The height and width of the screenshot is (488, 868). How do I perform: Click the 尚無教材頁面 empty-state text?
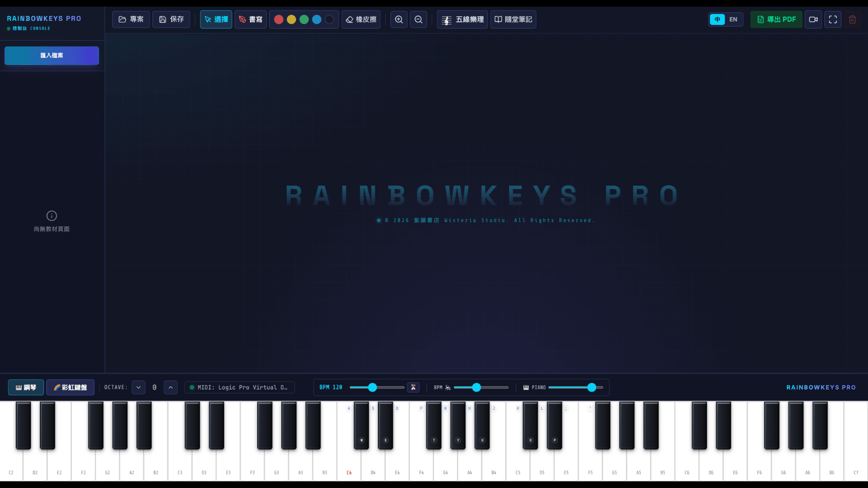pos(52,229)
